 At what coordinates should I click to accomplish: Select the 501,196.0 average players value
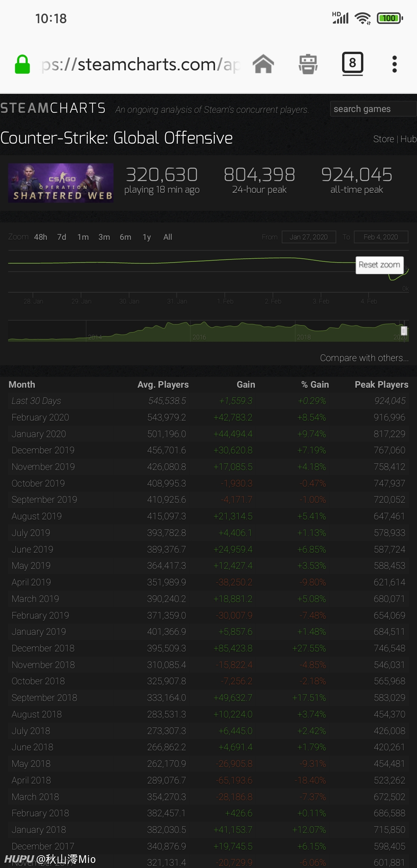coord(166,434)
